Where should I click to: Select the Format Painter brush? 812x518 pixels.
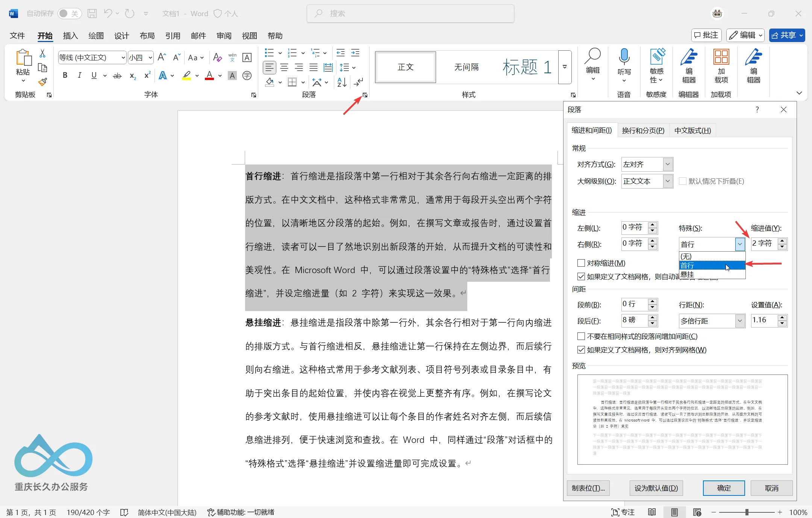tap(42, 82)
